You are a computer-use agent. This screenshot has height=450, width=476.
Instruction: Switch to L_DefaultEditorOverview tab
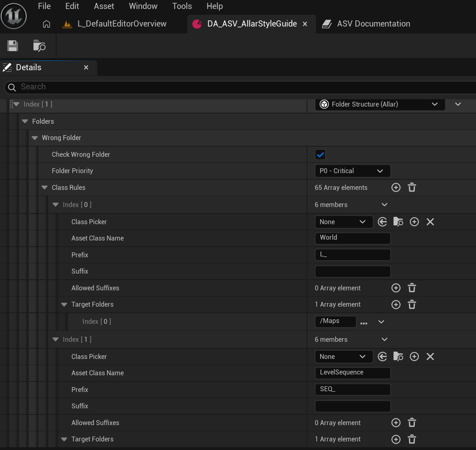tap(121, 24)
